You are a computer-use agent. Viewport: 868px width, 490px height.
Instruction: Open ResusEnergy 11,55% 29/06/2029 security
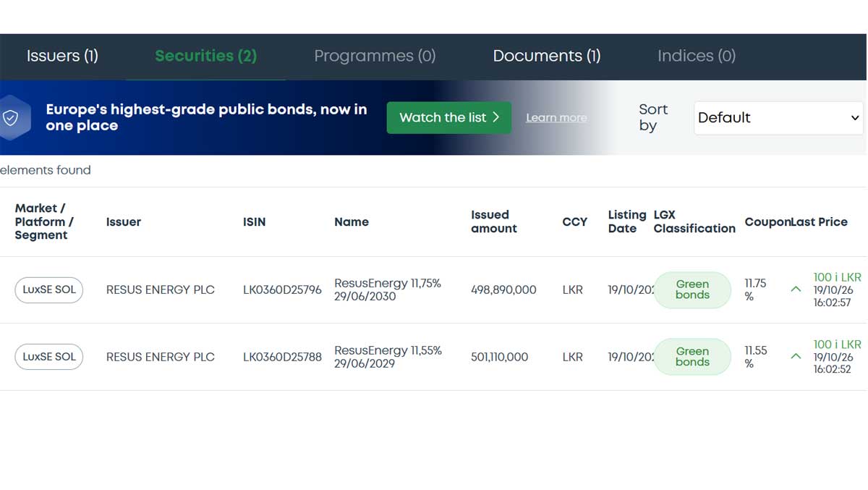pyautogui.click(x=388, y=357)
